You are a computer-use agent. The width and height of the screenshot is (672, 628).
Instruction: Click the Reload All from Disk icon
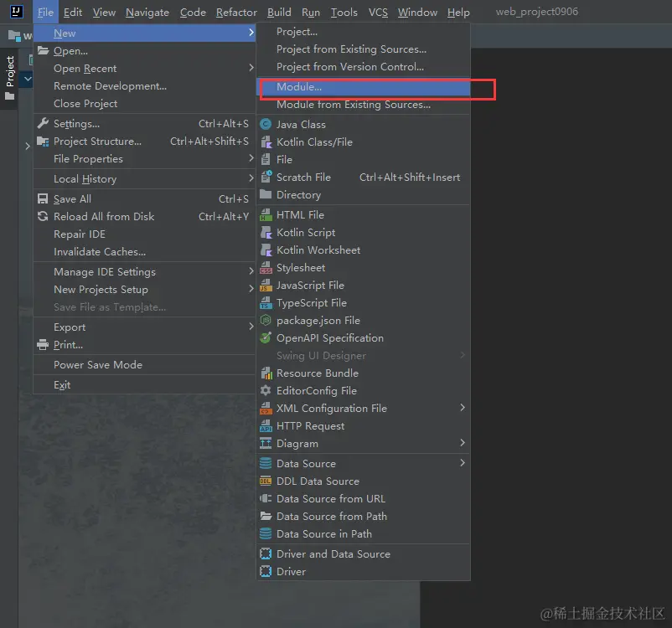(x=43, y=216)
